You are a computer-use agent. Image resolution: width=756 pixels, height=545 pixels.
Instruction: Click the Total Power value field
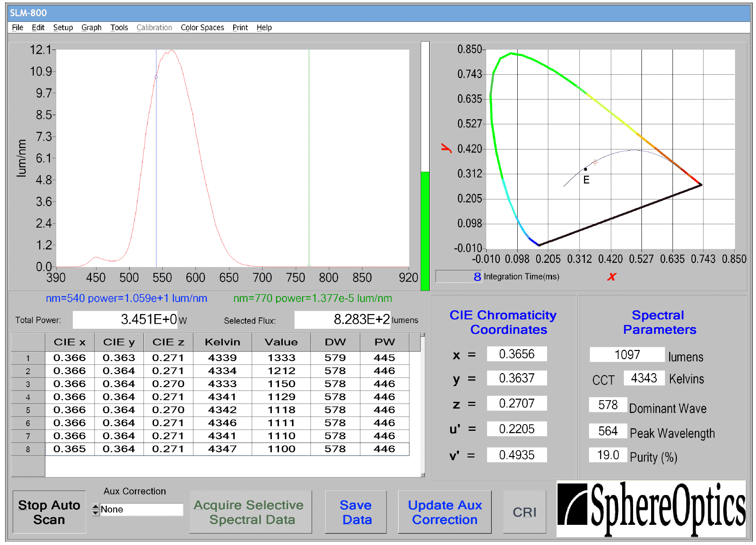(x=125, y=320)
